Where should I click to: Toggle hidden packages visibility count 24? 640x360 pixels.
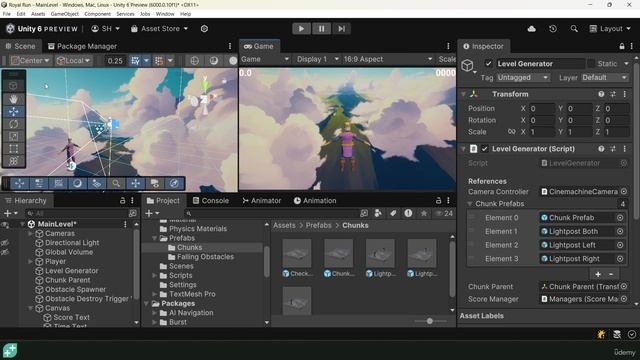[444, 213]
